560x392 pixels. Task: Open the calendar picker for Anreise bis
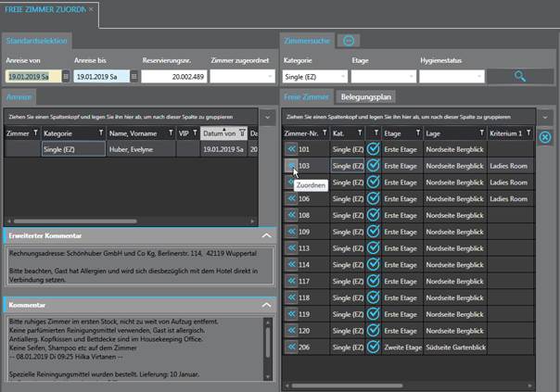[134, 77]
